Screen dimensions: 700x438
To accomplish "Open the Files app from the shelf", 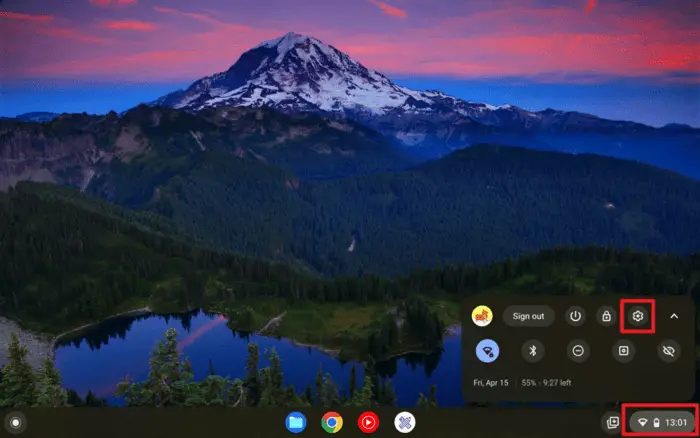I will click(296, 422).
